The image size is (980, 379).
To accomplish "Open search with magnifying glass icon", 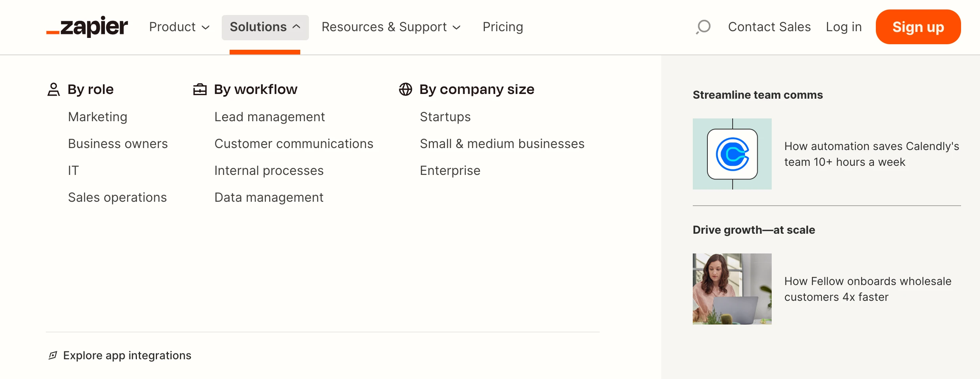I will tap(703, 27).
